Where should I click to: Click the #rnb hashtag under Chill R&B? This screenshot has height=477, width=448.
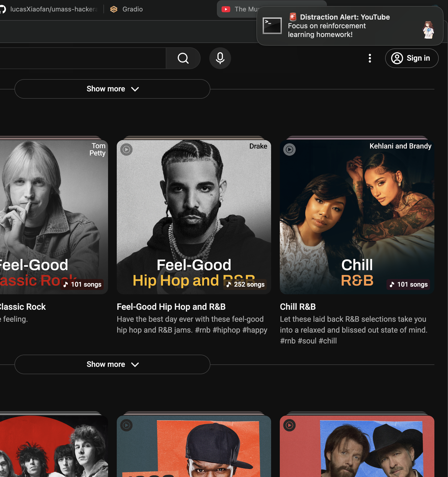[x=288, y=341]
